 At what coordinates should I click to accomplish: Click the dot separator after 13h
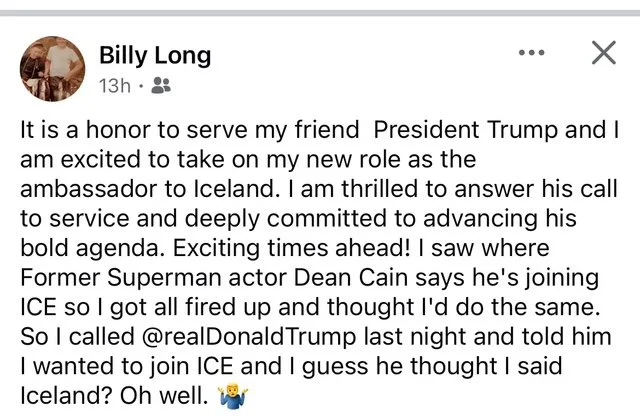pos(141,86)
